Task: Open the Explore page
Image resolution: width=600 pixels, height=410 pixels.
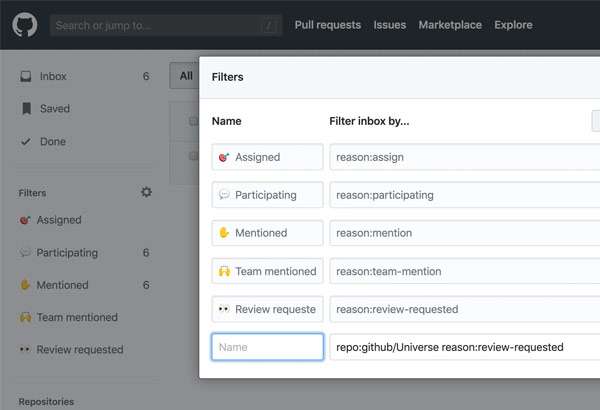Action: coord(513,25)
